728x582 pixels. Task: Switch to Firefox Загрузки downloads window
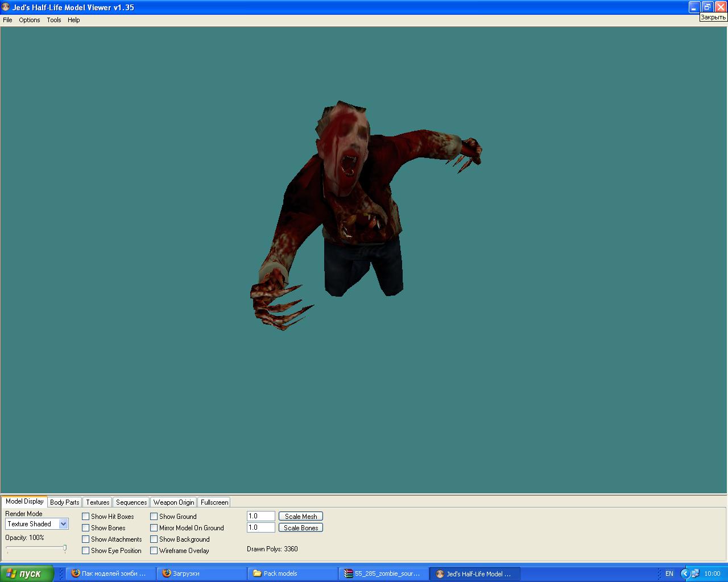(x=202, y=573)
